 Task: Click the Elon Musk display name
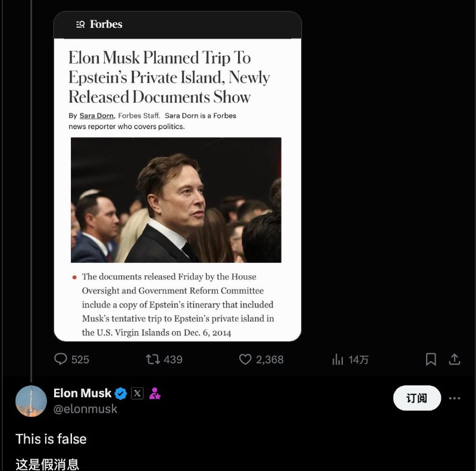point(82,393)
